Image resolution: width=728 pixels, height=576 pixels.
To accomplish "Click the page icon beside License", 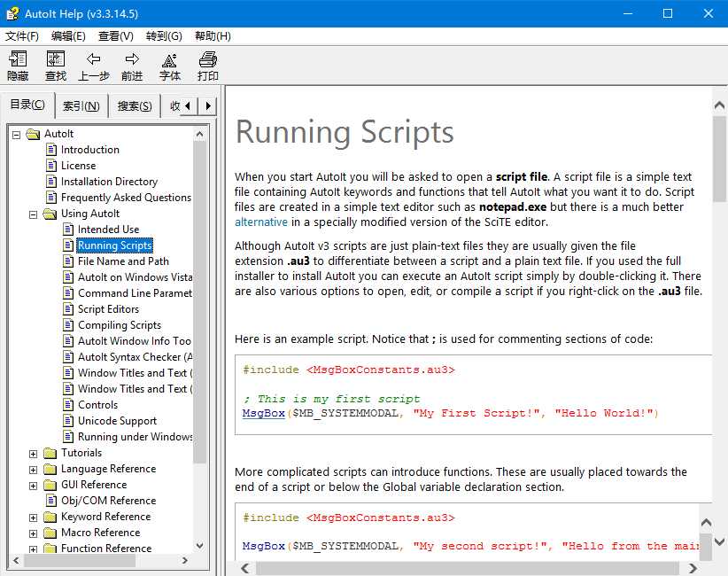I will 51,166.
